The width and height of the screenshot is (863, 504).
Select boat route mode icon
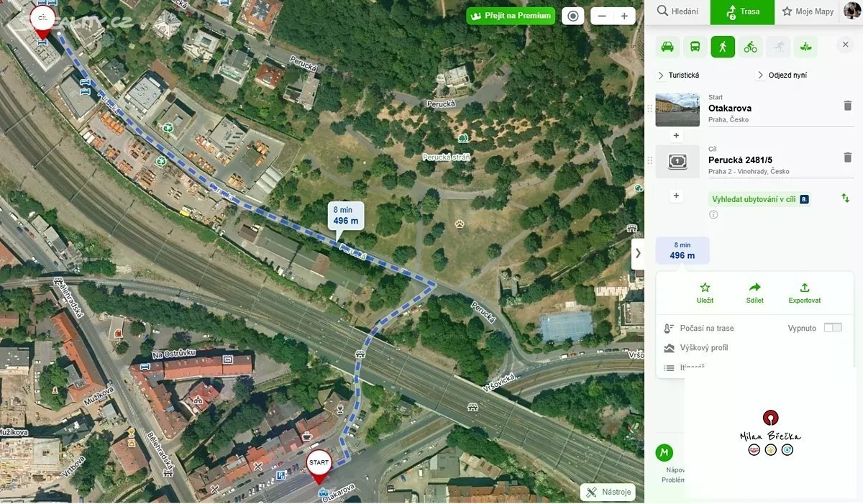pos(806,47)
